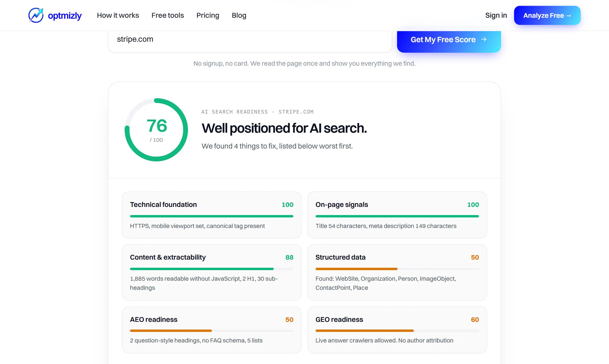Click the Sign in link
Screen dimensions: 609x364
496,15
